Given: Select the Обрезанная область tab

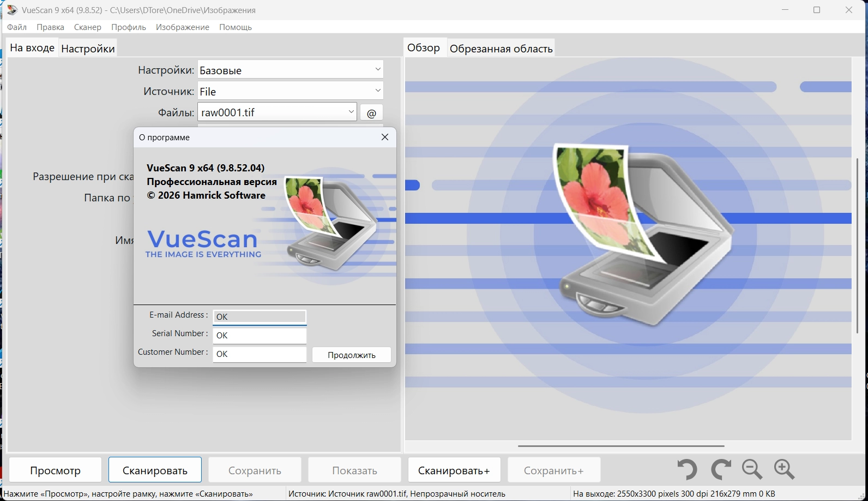Looking at the screenshot, I should [501, 49].
